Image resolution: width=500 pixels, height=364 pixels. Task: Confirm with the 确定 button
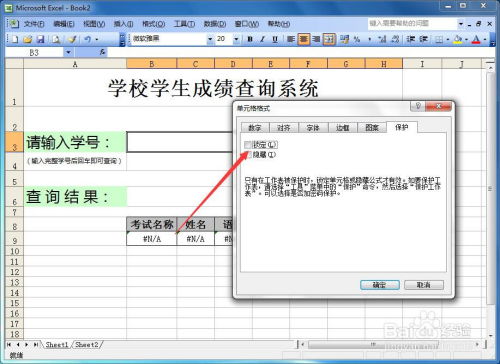[380, 285]
